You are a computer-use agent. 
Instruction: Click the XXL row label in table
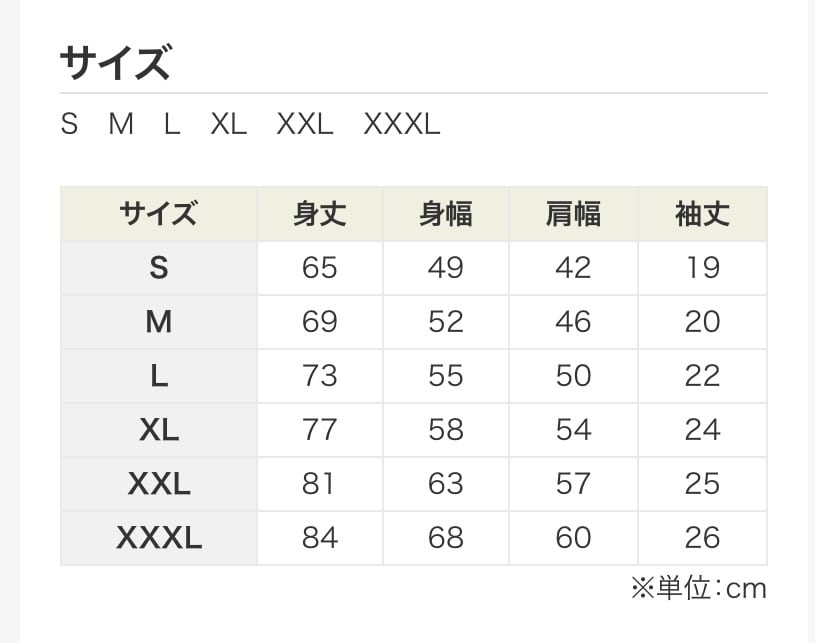point(158,483)
